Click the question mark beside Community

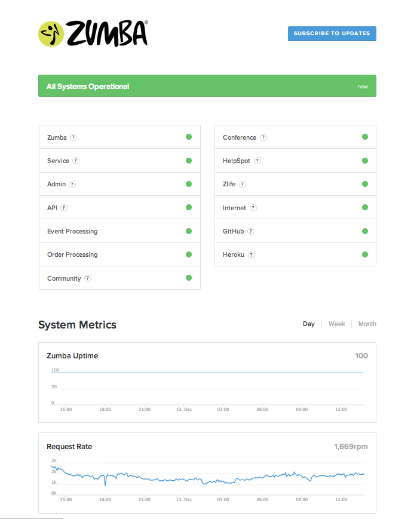pos(88,278)
